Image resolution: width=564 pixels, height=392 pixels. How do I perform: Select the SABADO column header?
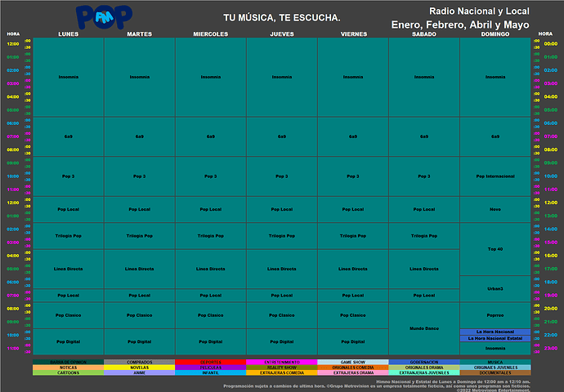(x=424, y=34)
